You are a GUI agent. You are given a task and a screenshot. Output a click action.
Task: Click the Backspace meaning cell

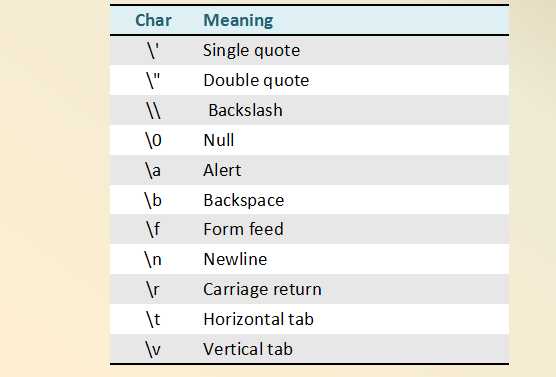(x=244, y=200)
